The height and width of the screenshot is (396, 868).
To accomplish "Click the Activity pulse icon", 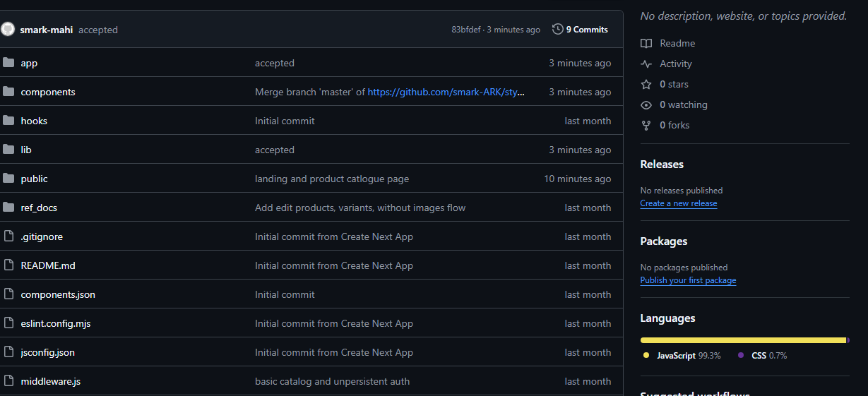I will coord(646,64).
